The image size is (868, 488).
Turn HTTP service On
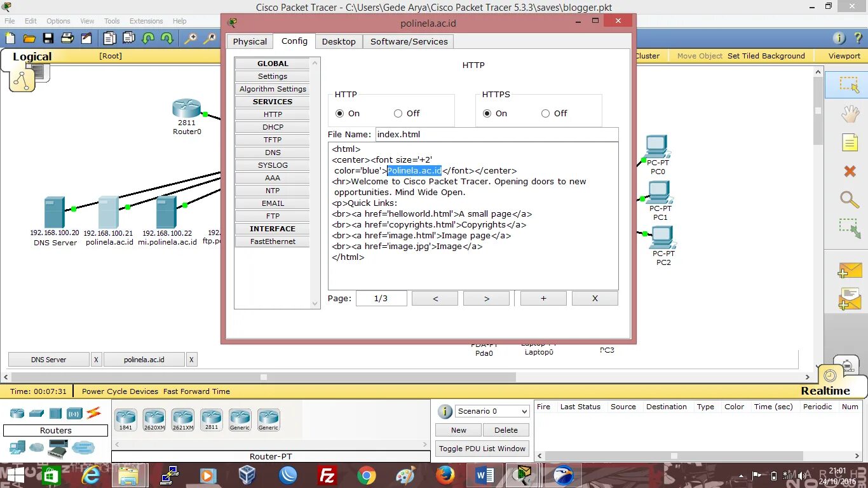340,114
